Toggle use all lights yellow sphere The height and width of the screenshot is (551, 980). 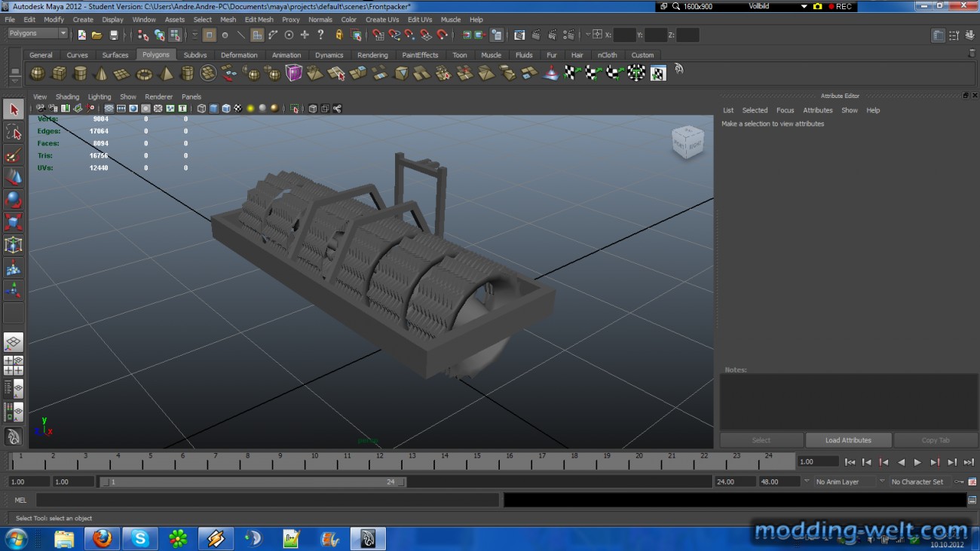coord(250,109)
